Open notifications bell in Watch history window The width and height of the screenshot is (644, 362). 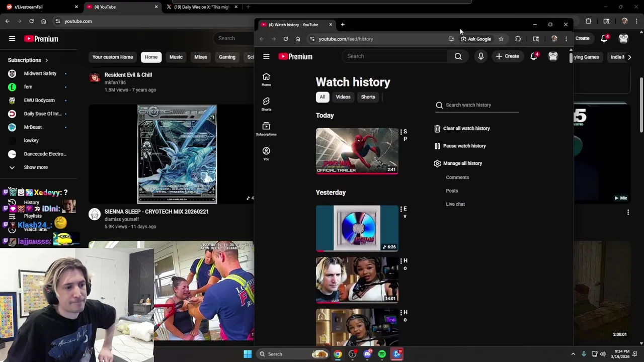tap(534, 56)
